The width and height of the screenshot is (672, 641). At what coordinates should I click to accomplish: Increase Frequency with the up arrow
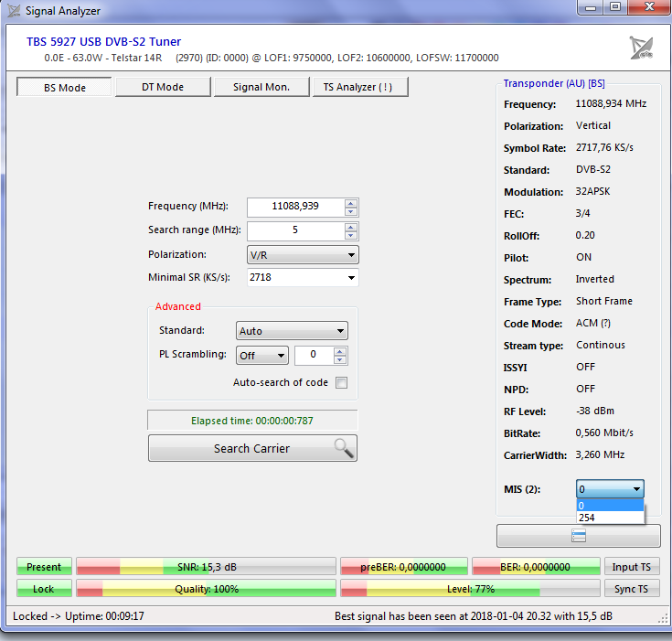point(351,202)
